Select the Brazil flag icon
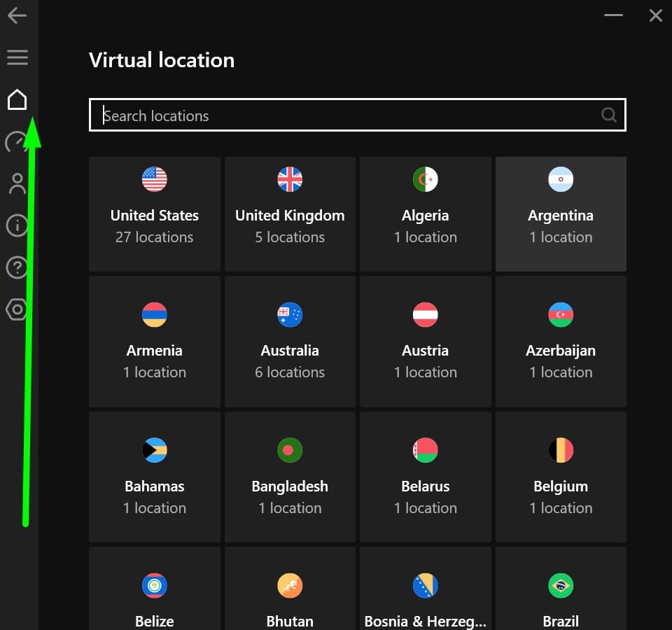672x630 pixels. tap(561, 585)
